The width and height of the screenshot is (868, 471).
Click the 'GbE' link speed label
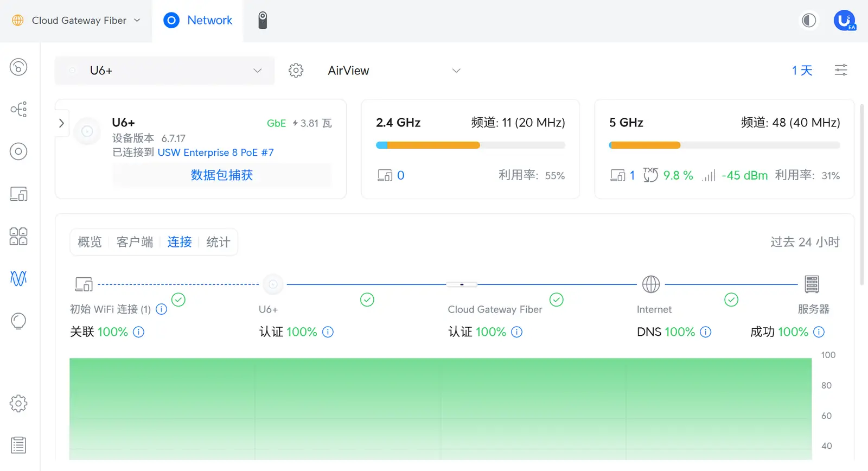tap(276, 123)
